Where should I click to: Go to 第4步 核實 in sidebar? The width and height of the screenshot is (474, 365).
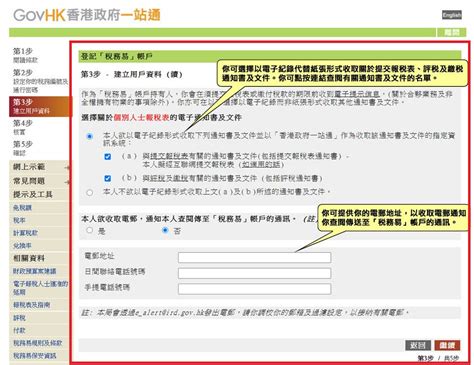(x=23, y=127)
